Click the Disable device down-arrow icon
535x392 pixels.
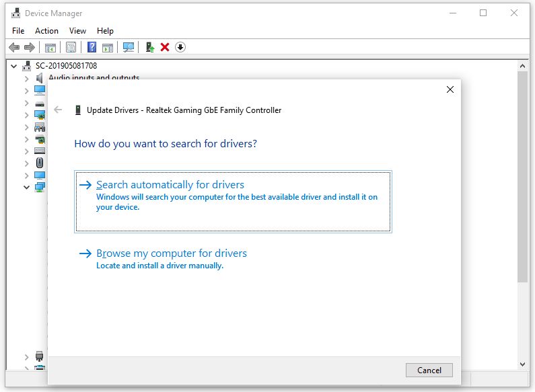click(180, 47)
